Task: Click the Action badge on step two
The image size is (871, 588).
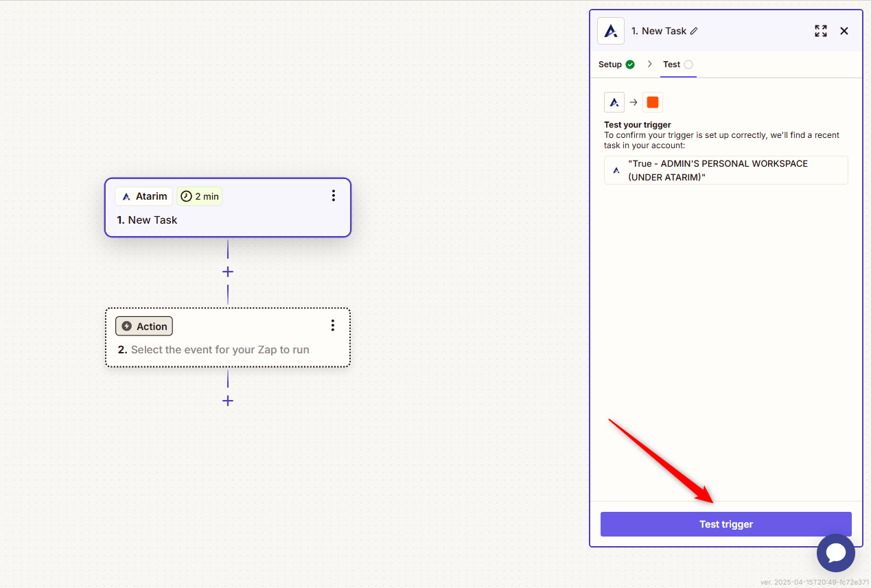Action: click(x=144, y=326)
